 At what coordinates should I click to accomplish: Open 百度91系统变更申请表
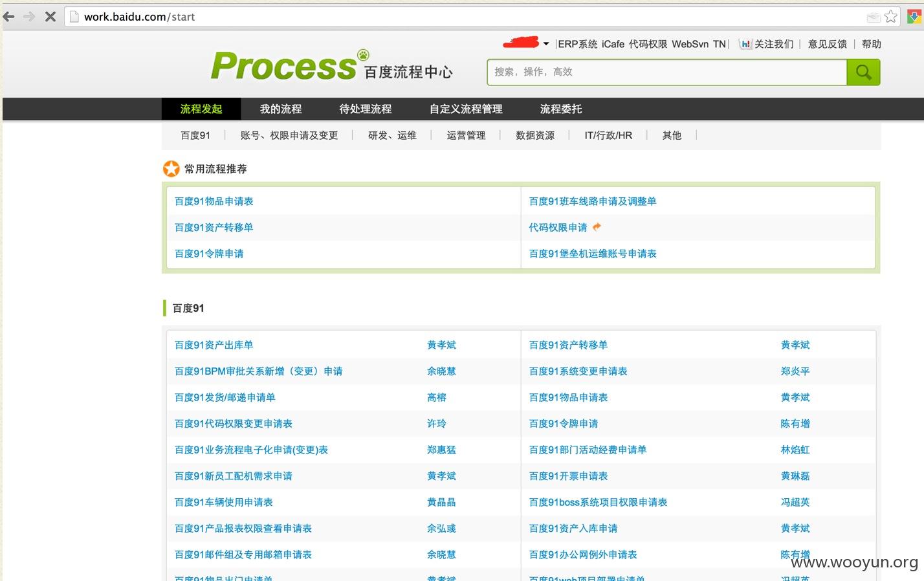(x=578, y=371)
